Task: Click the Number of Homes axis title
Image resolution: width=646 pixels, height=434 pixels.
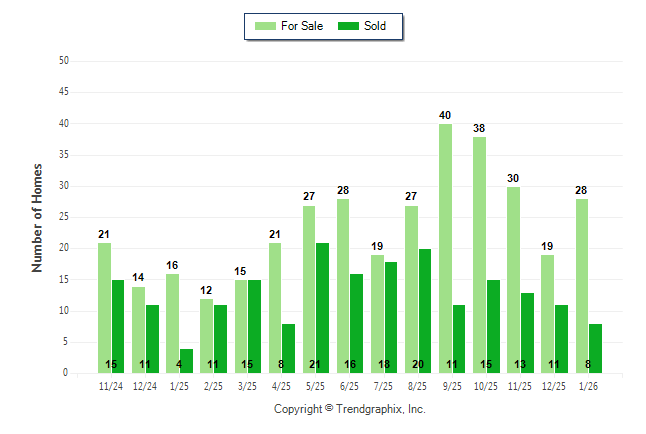Action: tap(38, 217)
